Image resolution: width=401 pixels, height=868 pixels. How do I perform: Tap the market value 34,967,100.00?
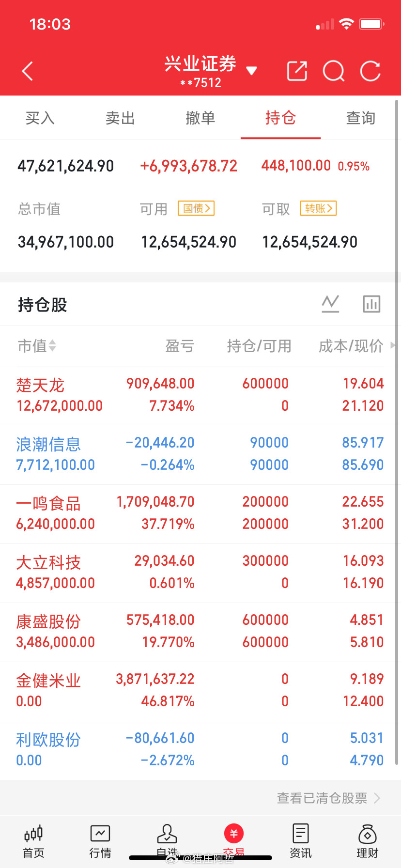pyautogui.click(x=66, y=242)
